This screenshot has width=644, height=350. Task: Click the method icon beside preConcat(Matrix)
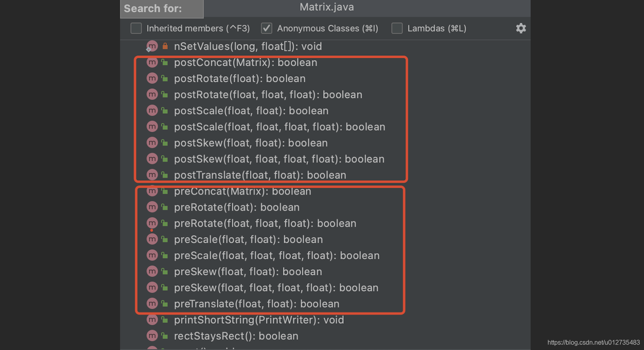(152, 191)
